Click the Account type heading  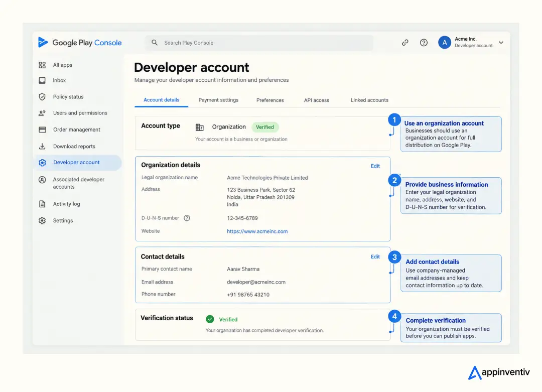click(161, 126)
